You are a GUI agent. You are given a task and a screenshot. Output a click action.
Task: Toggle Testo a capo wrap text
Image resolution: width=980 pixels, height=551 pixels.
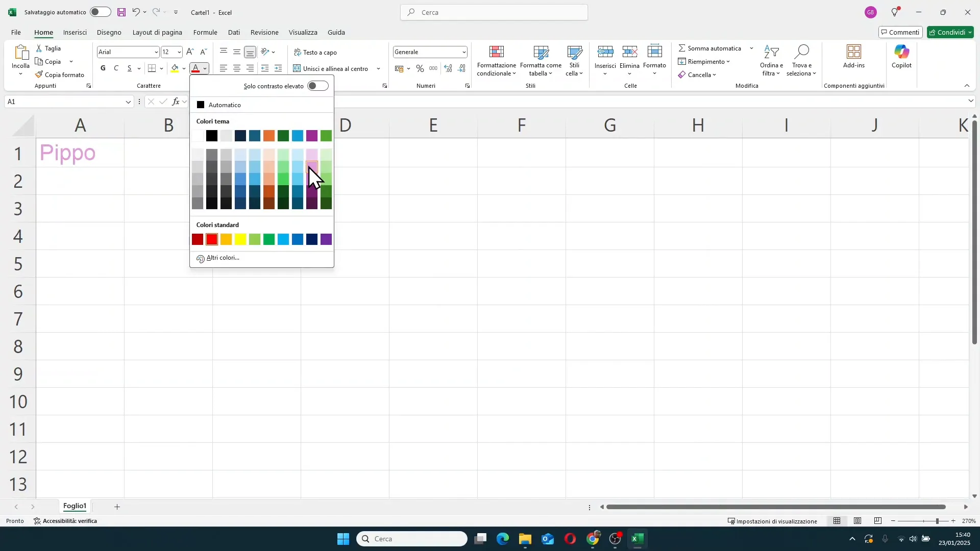[x=315, y=52]
